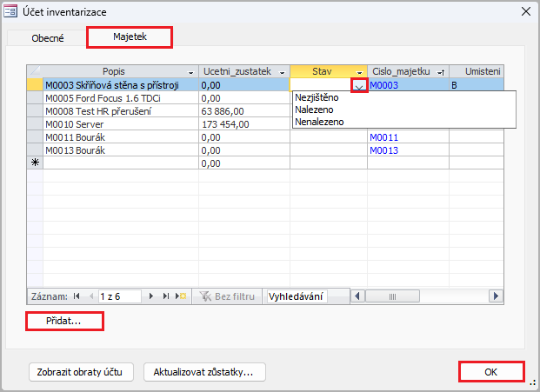
Task: Choose Nenalezeno from Stav list
Action: [319, 122]
